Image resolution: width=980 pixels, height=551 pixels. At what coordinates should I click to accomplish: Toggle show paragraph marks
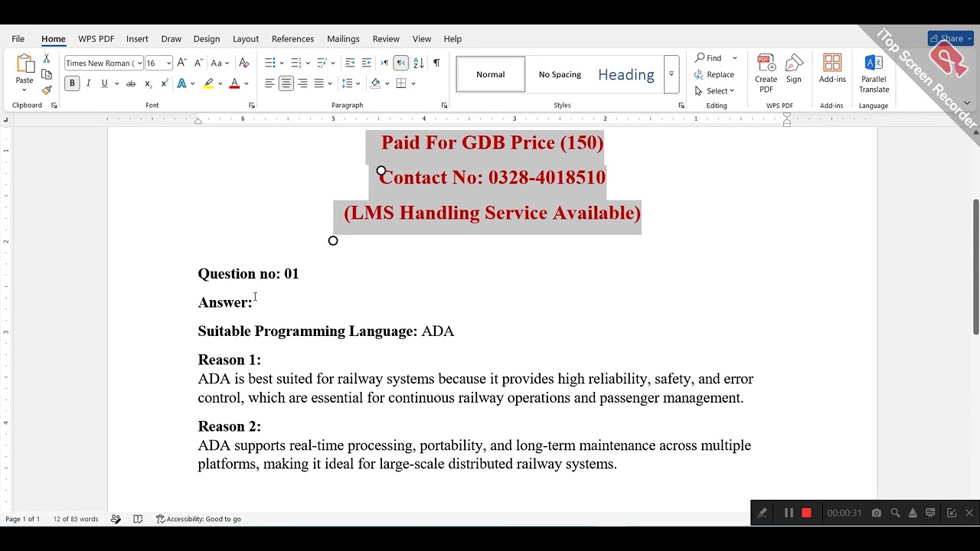pos(436,63)
